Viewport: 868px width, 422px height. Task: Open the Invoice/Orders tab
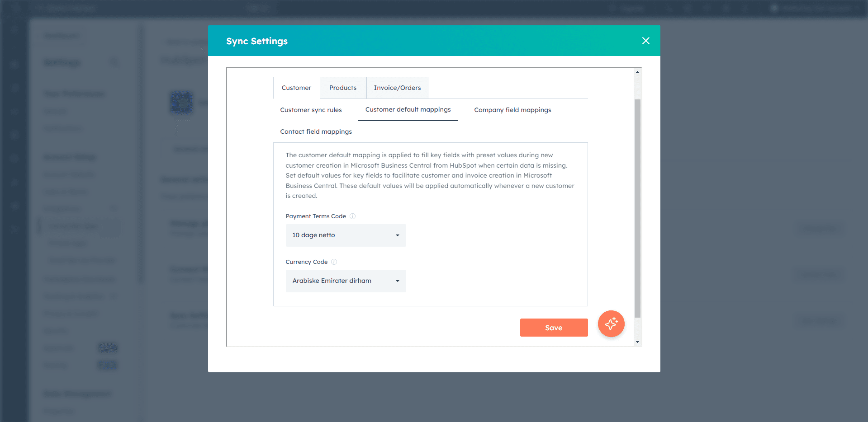click(x=397, y=88)
